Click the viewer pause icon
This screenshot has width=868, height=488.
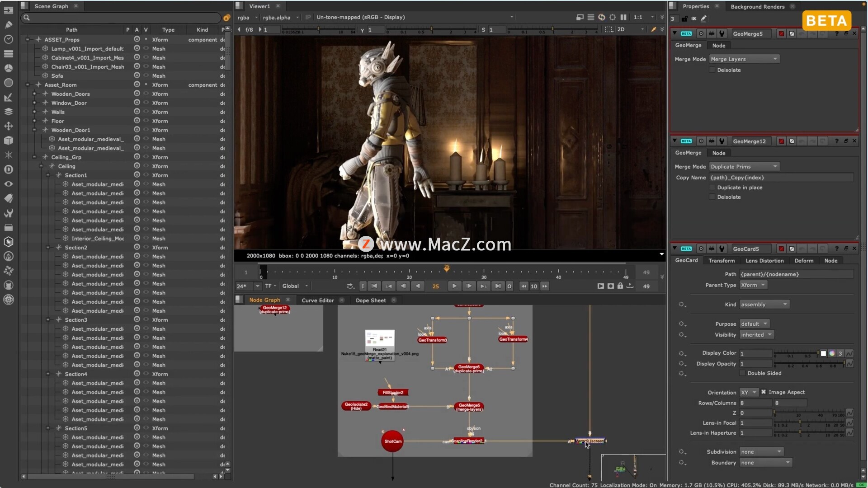coord(623,17)
